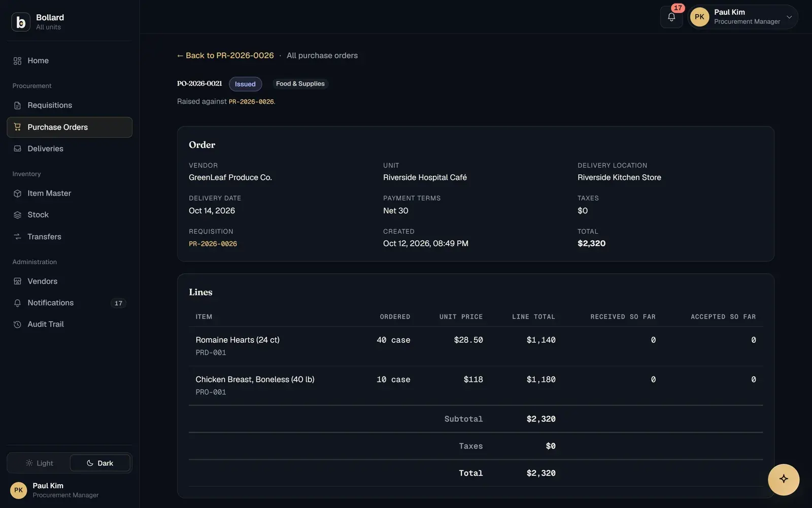This screenshot has height=508, width=812.
Task: Select Purchase Orders in sidebar
Action: click(70, 127)
